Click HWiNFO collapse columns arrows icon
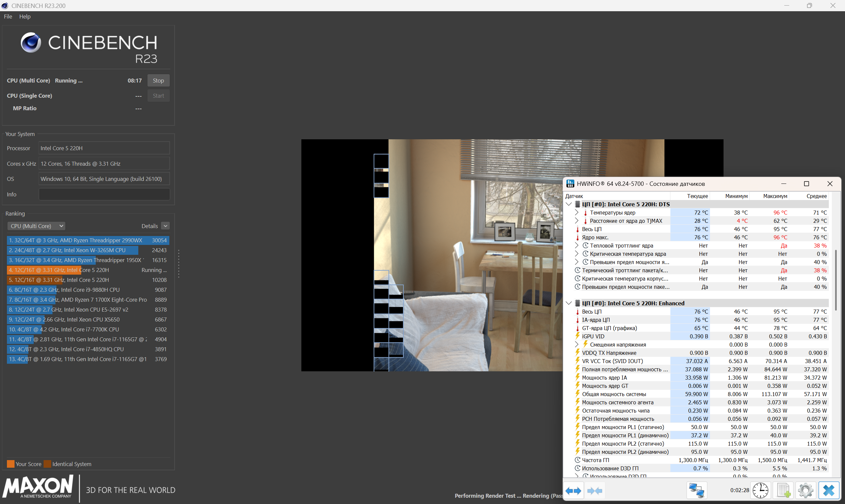Viewport: 845px width, 504px height. [x=594, y=490]
